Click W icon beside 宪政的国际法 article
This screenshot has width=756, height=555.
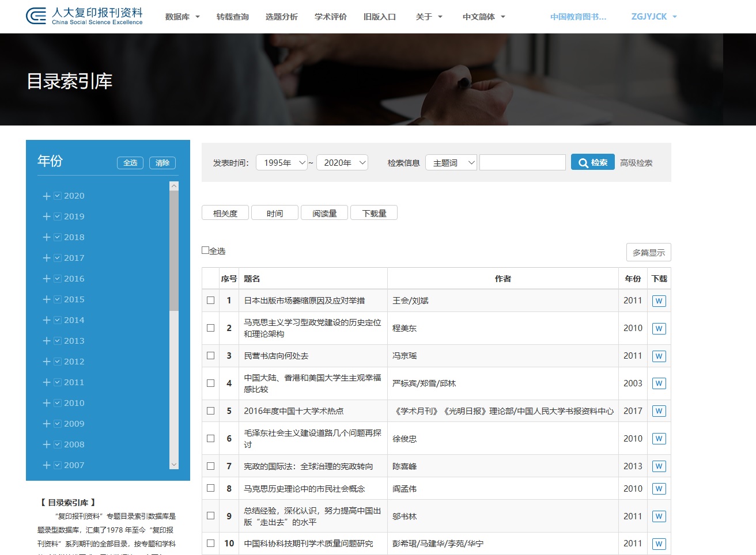coord(659,466)
